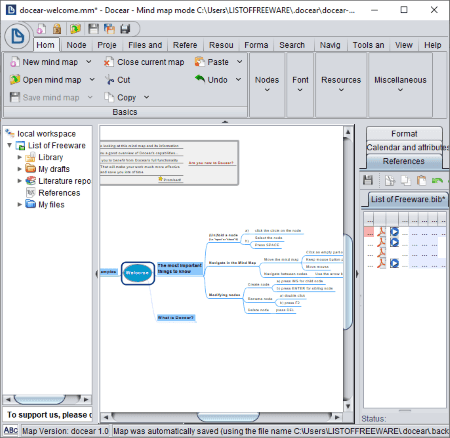Create a New mind map from ribbon
This screenshot has height=438, width=450.
[44, 62]
